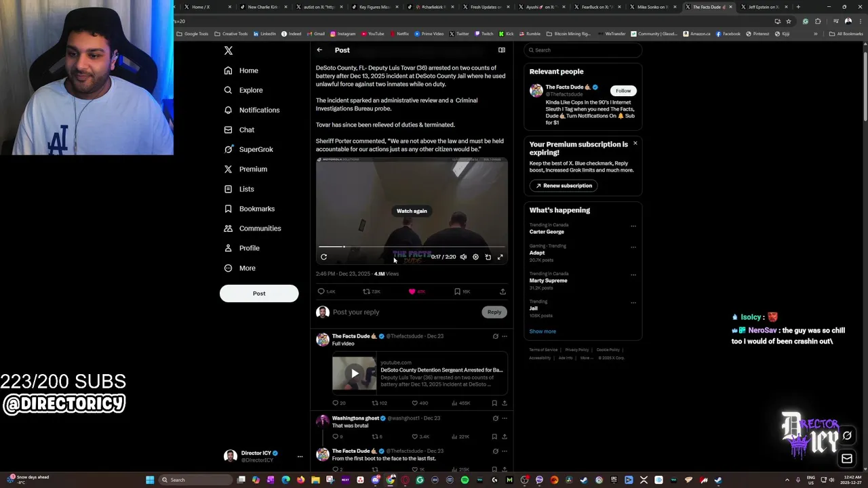The image size is (868, 488).
Task: Open Bookmarks in the sidebar
Action: pos(249,209)
